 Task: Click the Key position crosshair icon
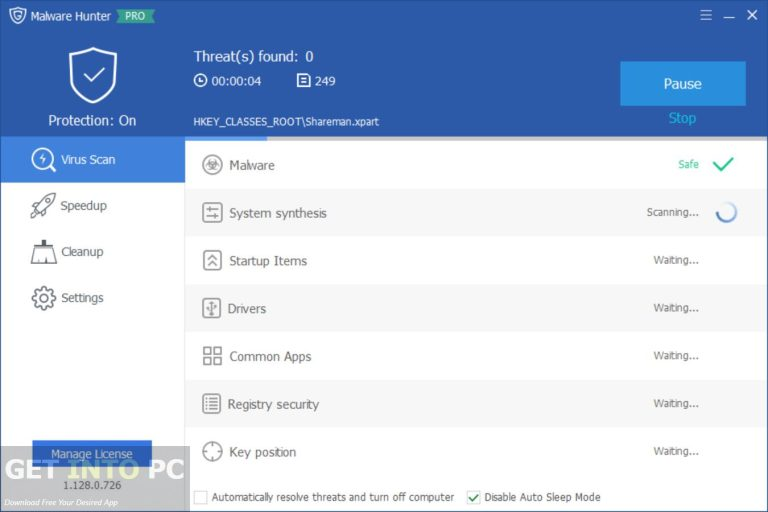coord(212,451)
